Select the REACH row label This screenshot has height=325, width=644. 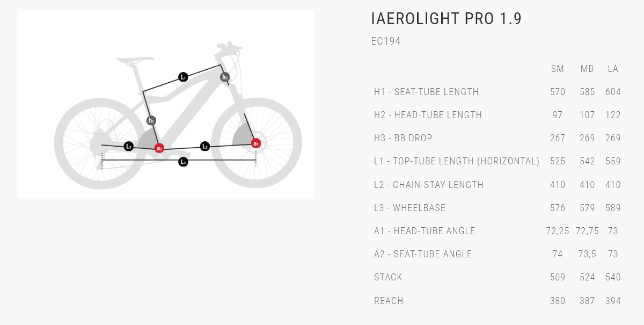pyautogui.click(x=389, y=301)
